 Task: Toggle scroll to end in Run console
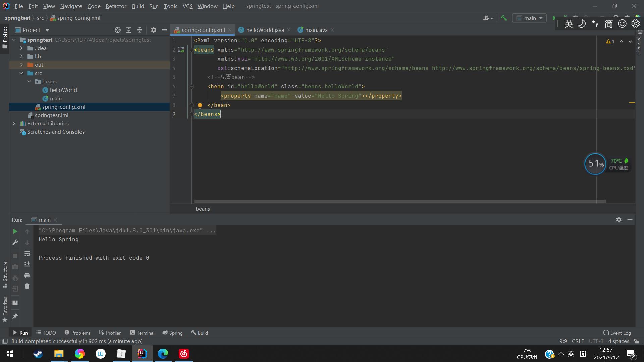tap(27, 264)
